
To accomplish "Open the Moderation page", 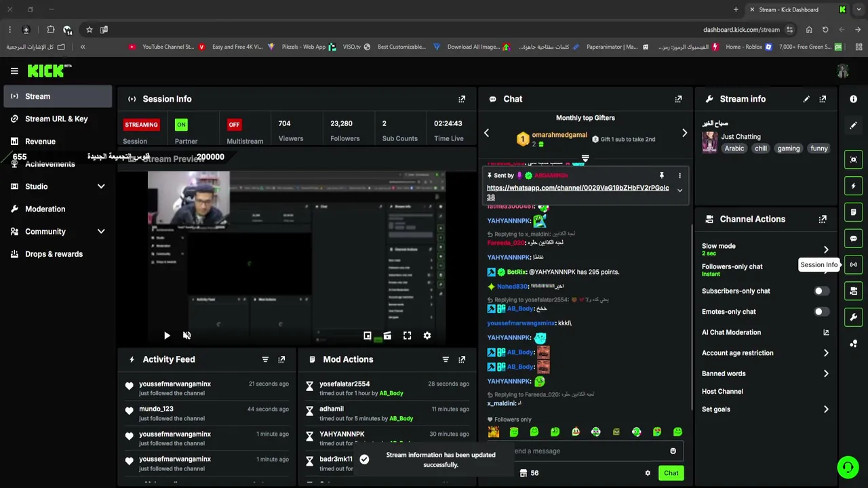I will (x=58, y=209).
